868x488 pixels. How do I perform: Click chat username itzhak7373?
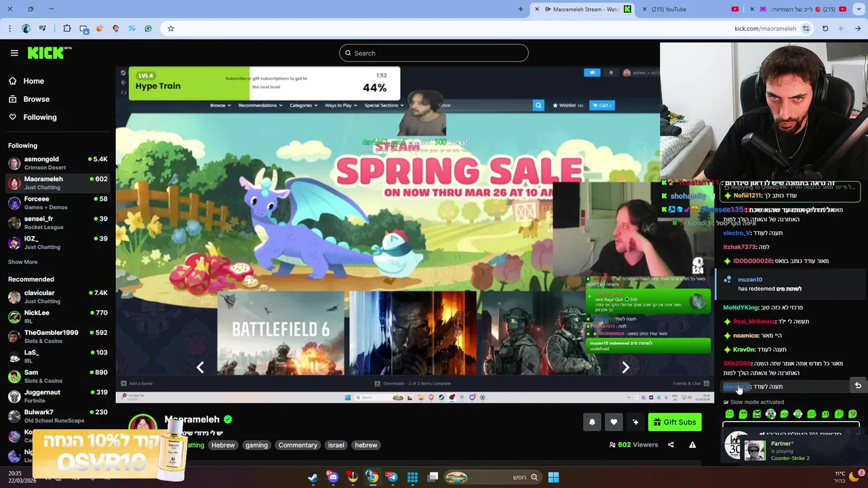739,247
